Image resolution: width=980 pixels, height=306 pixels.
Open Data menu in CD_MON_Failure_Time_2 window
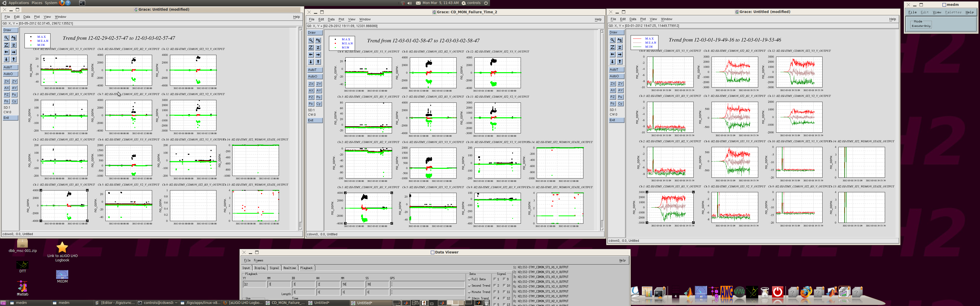pyautogui.click(x=331, y=19)
